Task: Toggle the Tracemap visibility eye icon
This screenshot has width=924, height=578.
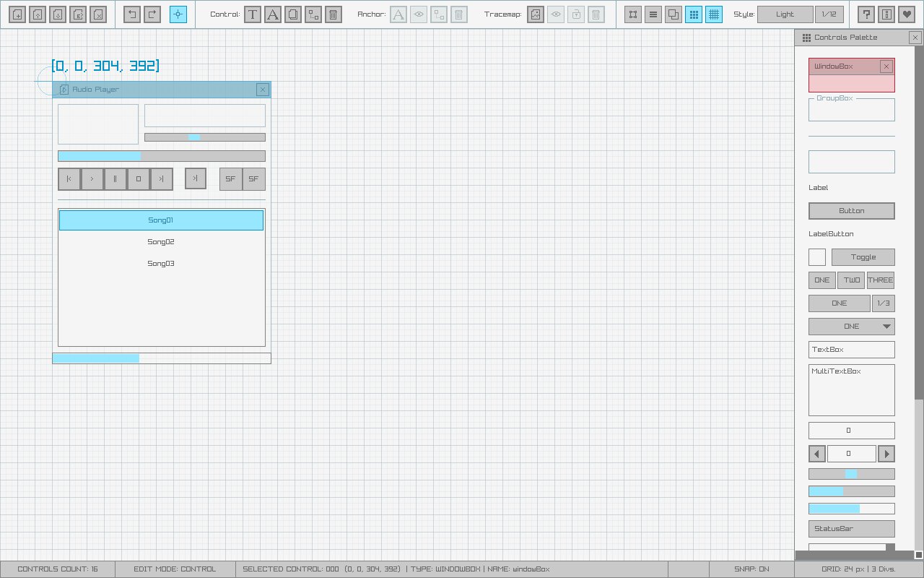Action: (x=555, y=14)
